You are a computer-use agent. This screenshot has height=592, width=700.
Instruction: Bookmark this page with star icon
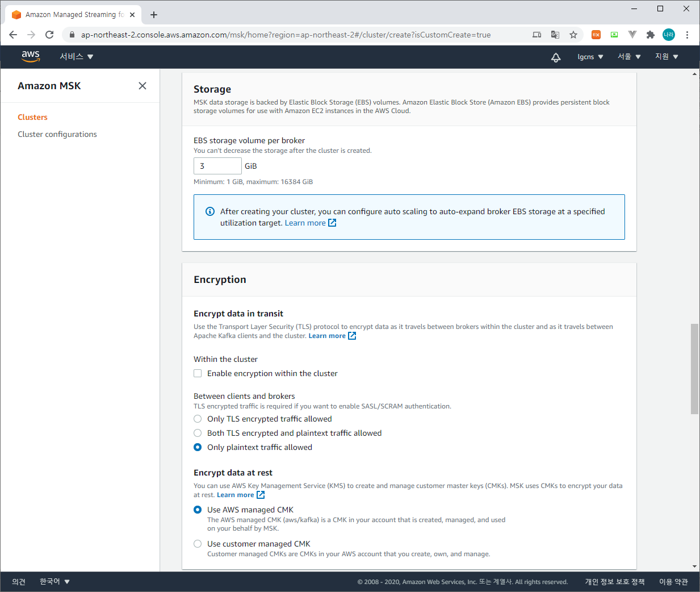click(x=573, y=35)
